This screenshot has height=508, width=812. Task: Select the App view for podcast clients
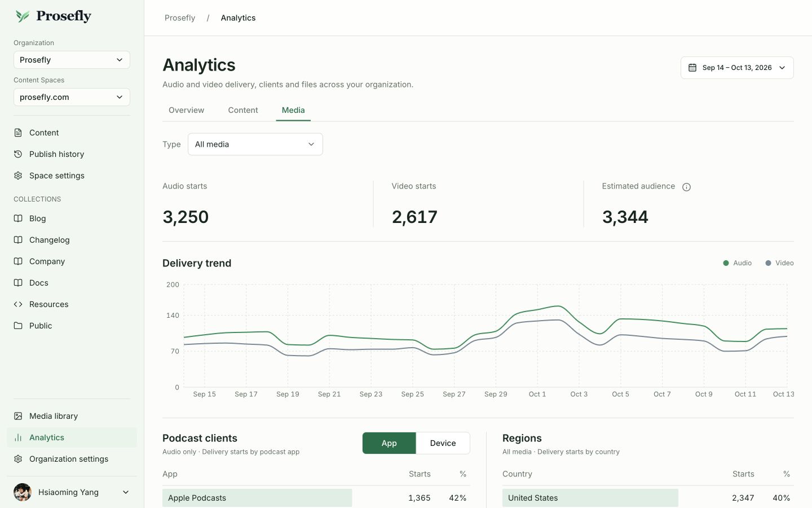click(389, 443)
